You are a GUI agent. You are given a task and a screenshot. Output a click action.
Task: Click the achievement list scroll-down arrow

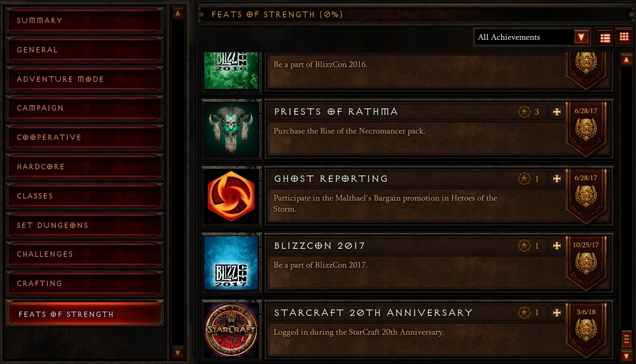click(x=626, y=356)
